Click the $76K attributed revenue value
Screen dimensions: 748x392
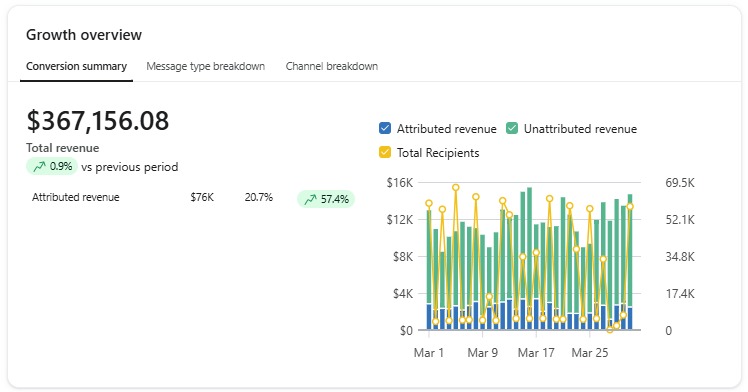(x=202, y=197)
